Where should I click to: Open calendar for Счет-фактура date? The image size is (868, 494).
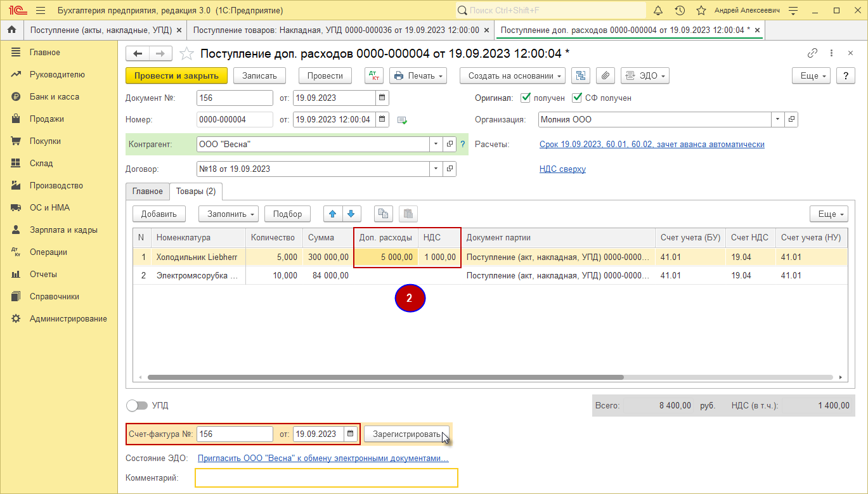[350, 434]
